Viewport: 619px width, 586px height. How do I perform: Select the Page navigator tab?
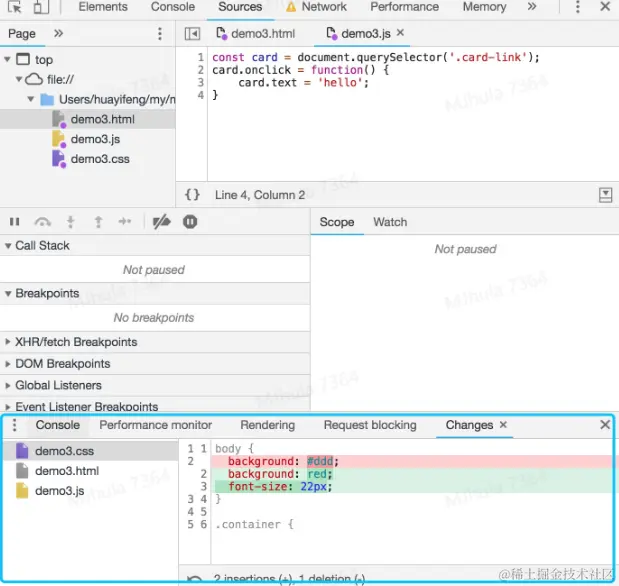pos(22,34)
